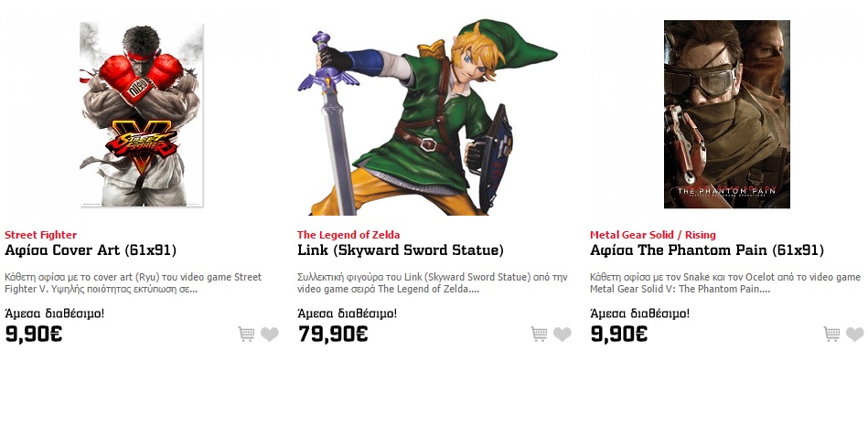868x435 pixels.
Task: Open The Legend of Zelda category
Action: coord(348,235)
